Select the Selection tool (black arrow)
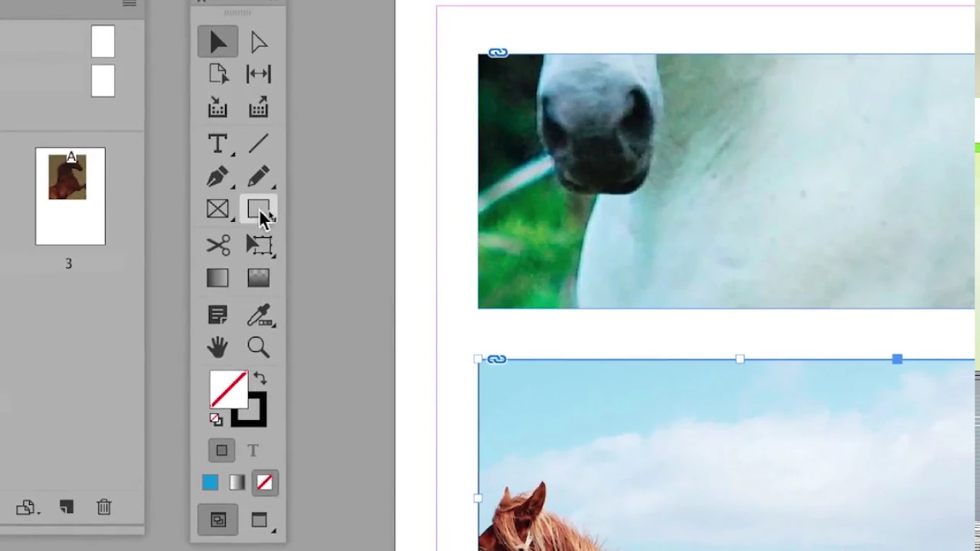 click(217, 41)
